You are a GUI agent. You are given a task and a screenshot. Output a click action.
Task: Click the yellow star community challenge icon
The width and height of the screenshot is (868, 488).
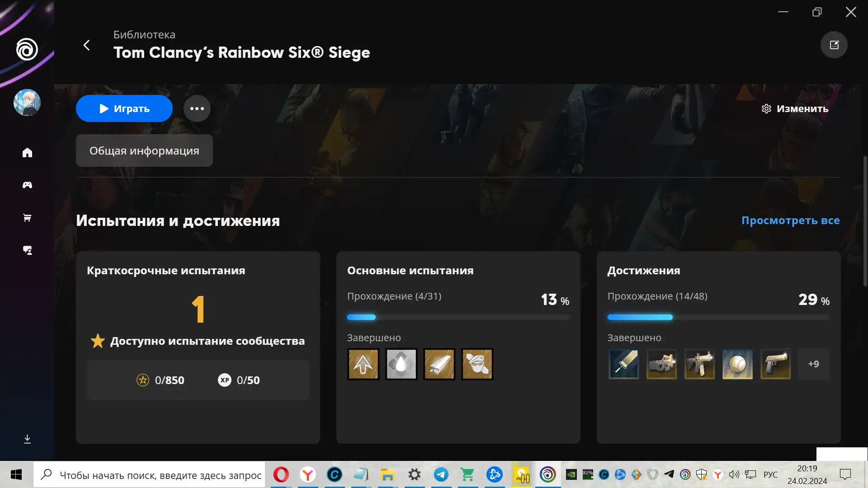point(98,341)
